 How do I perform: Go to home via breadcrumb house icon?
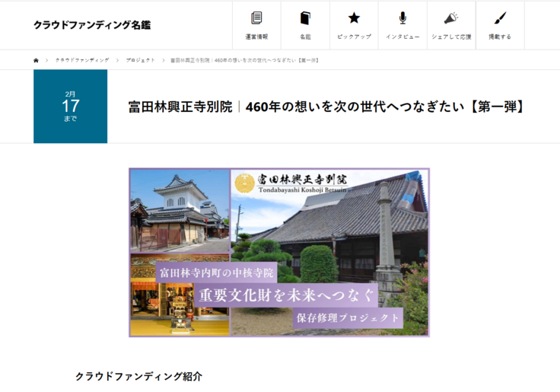coord(36,60)
